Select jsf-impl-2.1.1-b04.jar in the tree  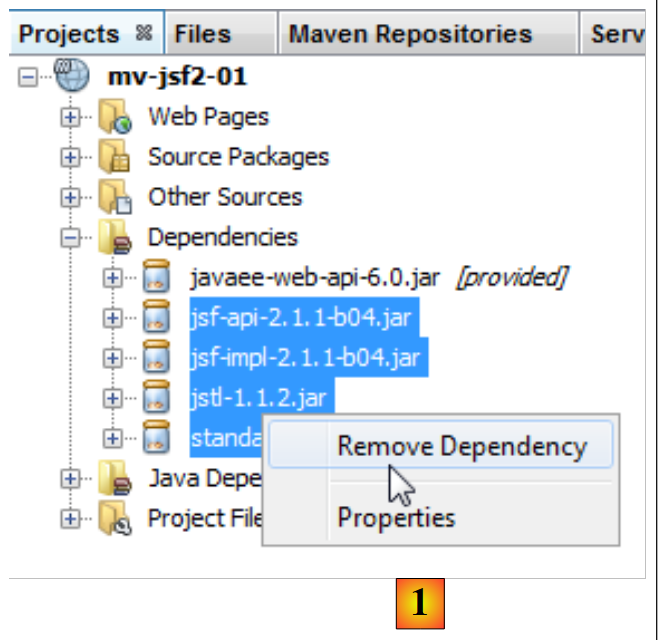click(x=306, y=357)
